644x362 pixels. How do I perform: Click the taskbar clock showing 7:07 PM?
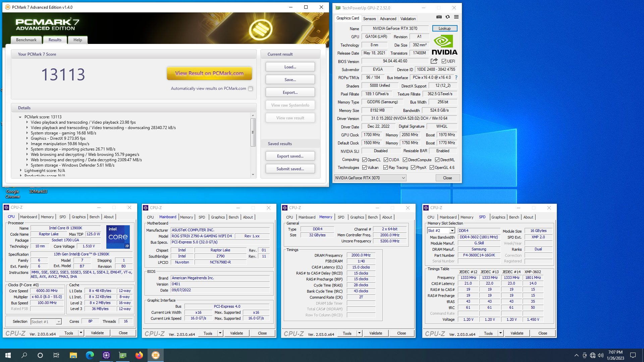pos(615,355)
